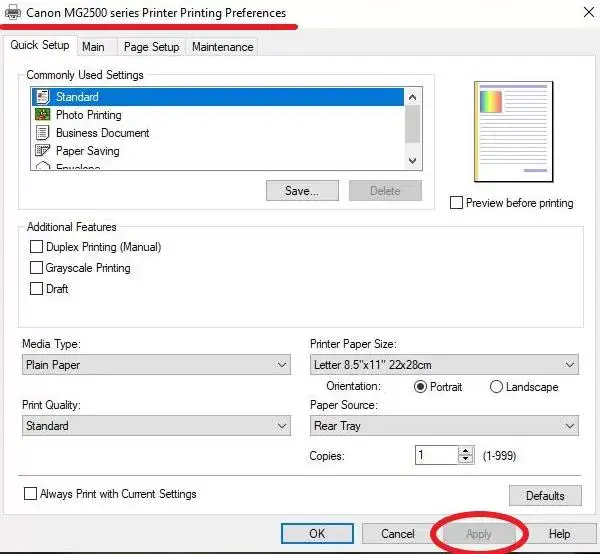The height and width of the screenshot is (554, 600).
Task: Click into the Copies number field
Action: coord(437,455)
